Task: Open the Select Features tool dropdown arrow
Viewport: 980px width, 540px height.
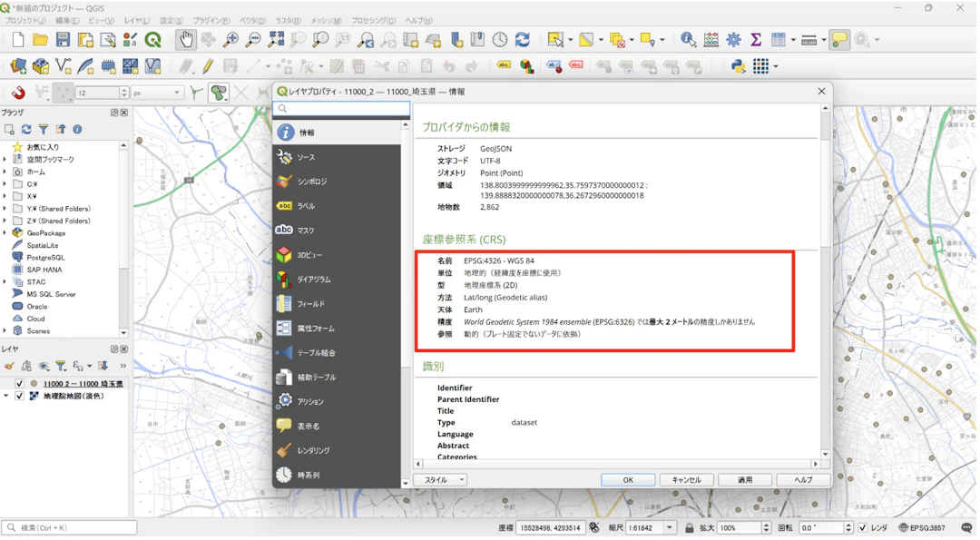Action: (x=571, y=40)
